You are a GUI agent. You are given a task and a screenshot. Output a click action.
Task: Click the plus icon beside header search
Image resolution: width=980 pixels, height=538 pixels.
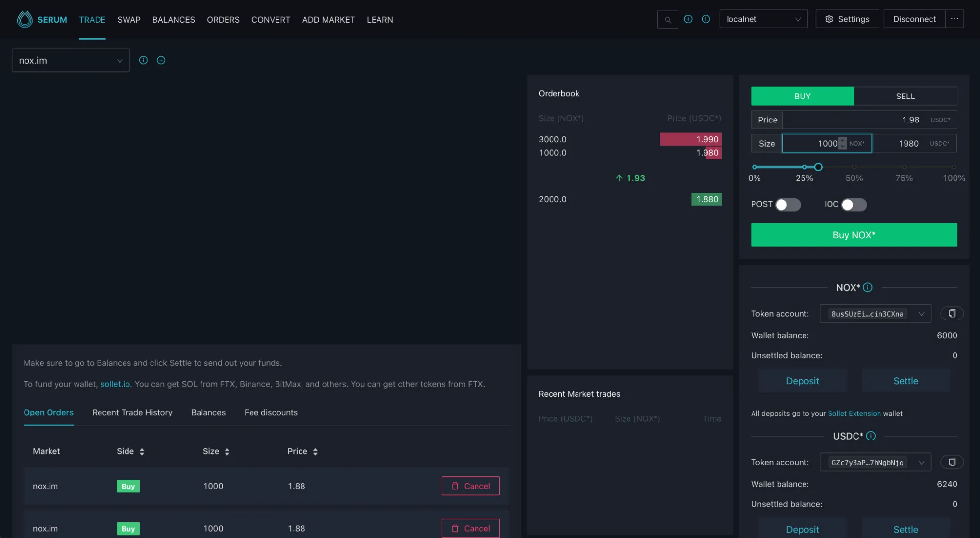688,19
